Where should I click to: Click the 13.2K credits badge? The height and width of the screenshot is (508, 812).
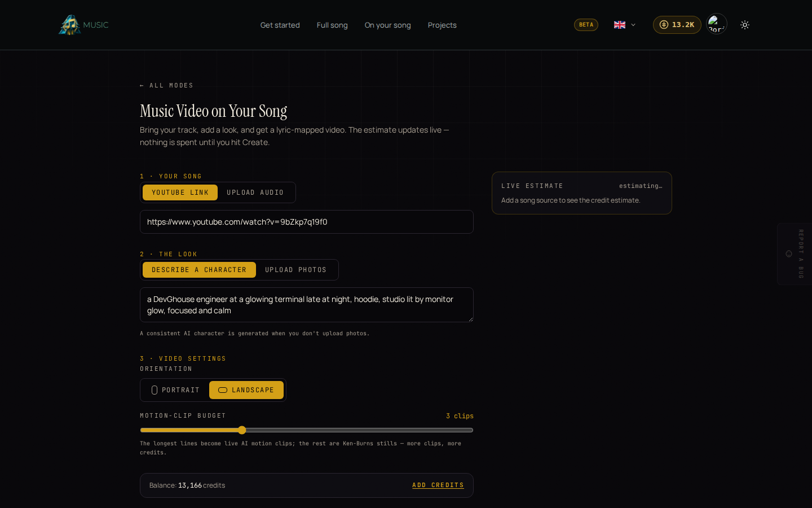pos(677,25)
